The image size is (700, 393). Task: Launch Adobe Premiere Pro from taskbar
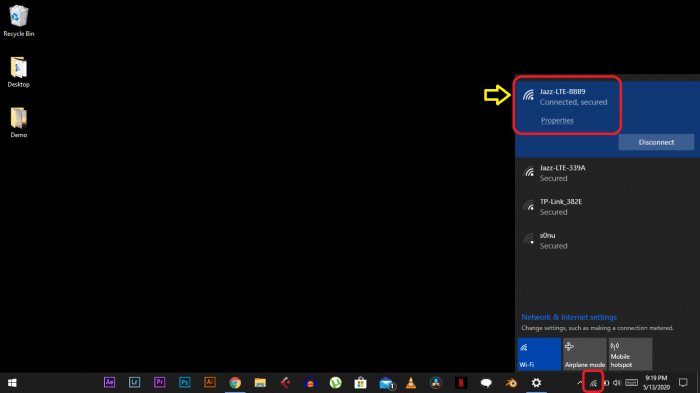[x=159, y=383]
